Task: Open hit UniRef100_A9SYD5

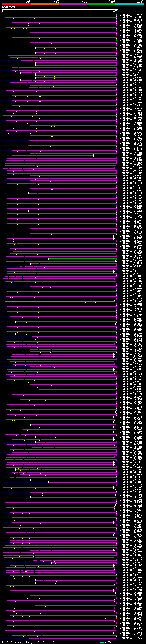Action: pyautogui.click(x=131, y=30)
